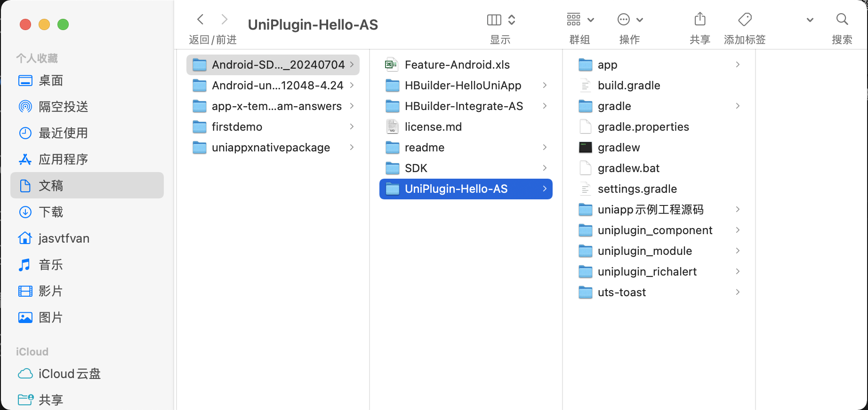
Task: Select gradle.properties file
Action: [x=659, y=127]
